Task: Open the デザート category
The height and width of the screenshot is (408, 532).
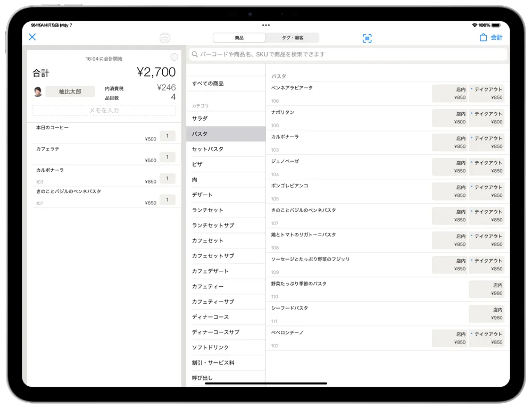Action: click(x=226, y=195)
